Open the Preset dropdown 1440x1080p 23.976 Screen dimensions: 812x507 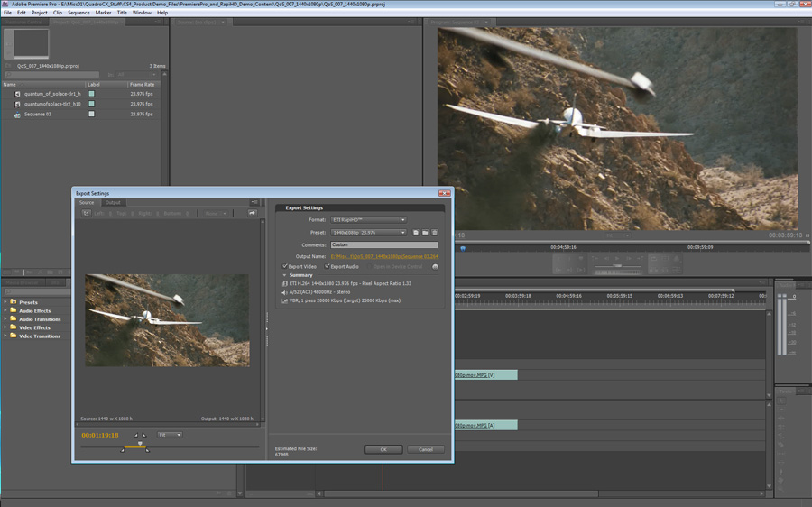pos(368,233)
